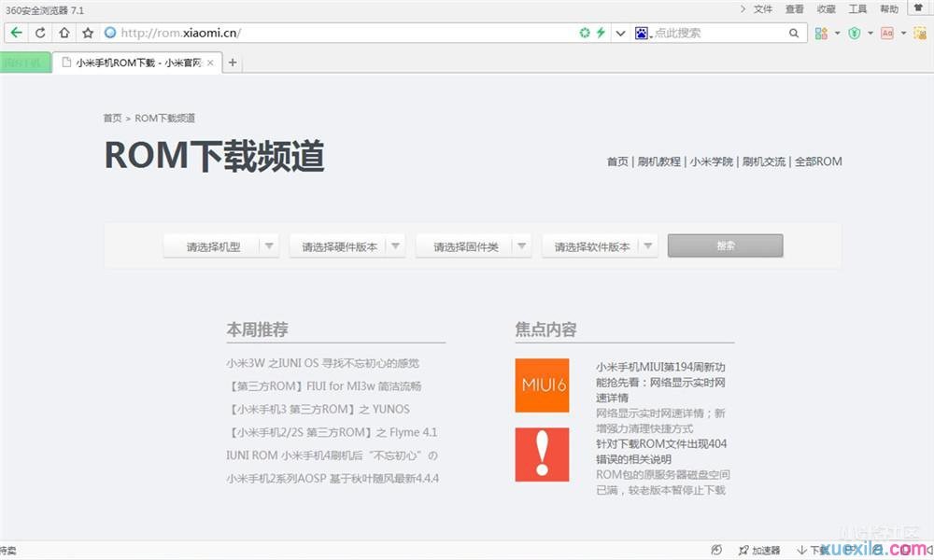934x560 pixels.
Task: Click the 点此搜索 search field
Action: [x=717, y=33]
